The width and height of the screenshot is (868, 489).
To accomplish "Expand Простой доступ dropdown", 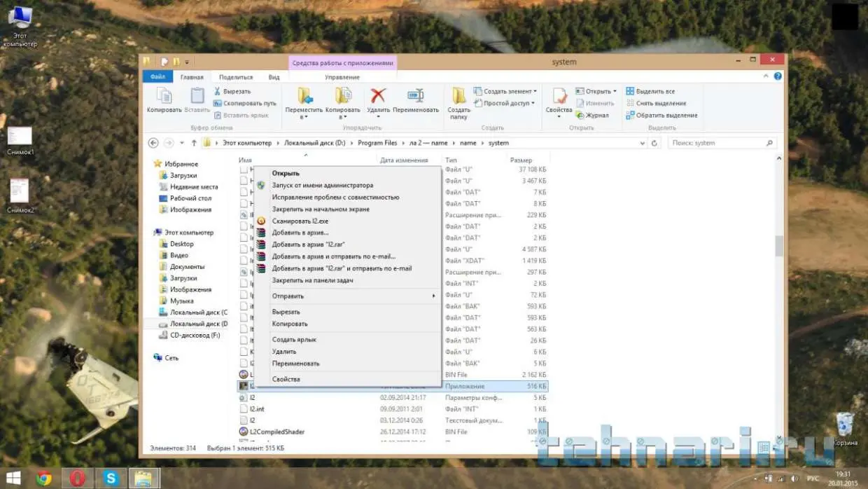I will 503,103.
